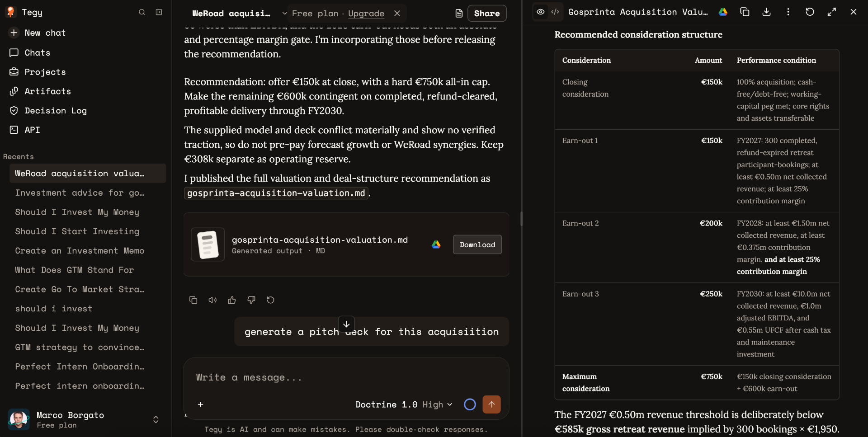Click Performance condition column header

776,60
